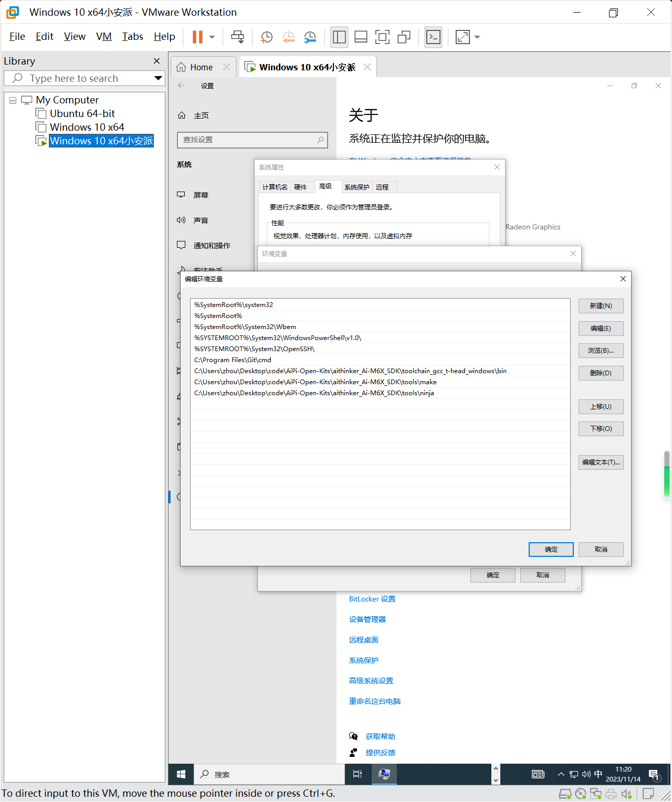The height and width of the screenshot is (802, 672).
Task: Click the 编辑文本(T)... button
Action: (601, 462)
